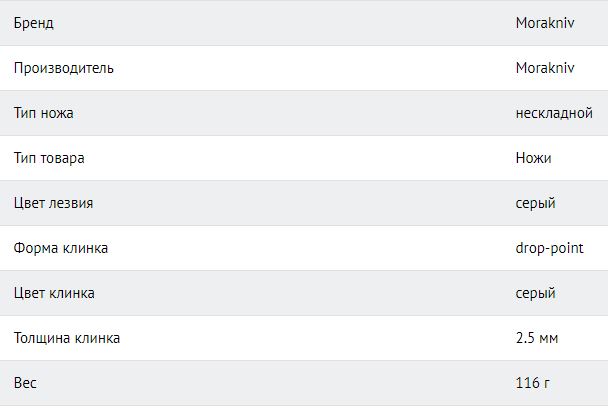Click the Тип ножа label

(x=43, y=113)
